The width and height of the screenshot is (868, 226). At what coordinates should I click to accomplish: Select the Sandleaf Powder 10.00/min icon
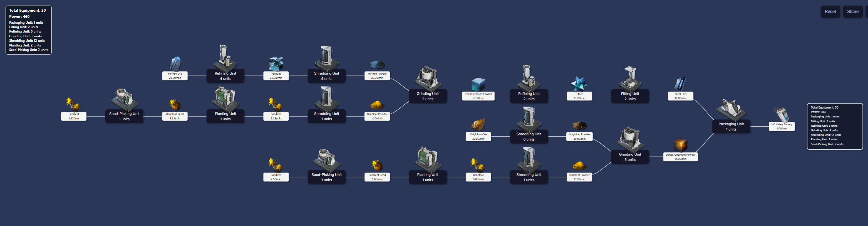pos(377,105)
